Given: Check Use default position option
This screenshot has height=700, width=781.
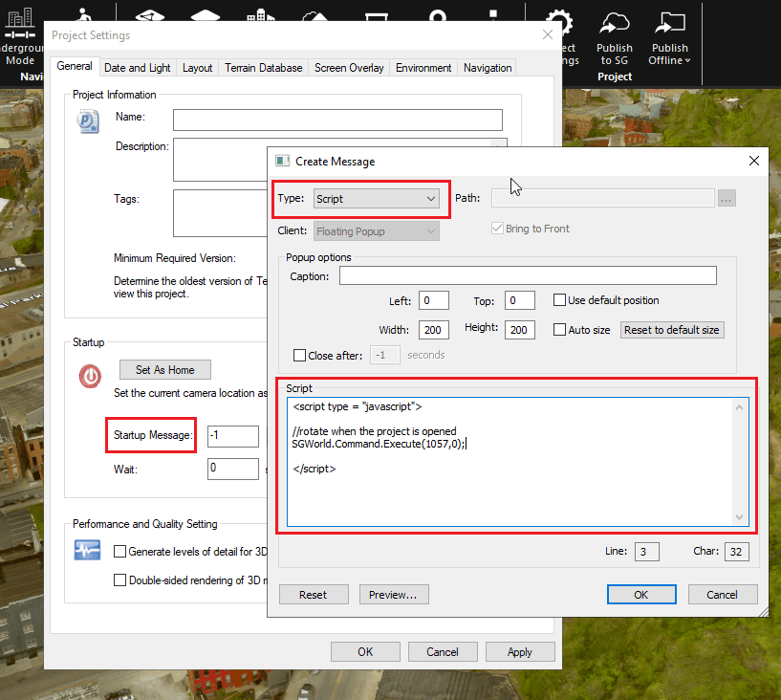Looking at the screenshot, I should click(x=559, y=300).
